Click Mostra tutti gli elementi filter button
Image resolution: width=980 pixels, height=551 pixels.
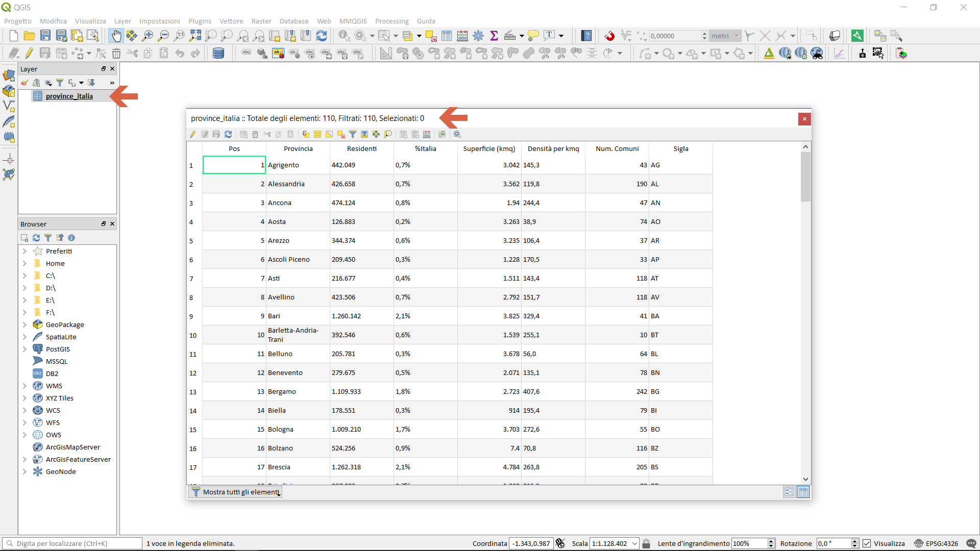coord(236,492)
